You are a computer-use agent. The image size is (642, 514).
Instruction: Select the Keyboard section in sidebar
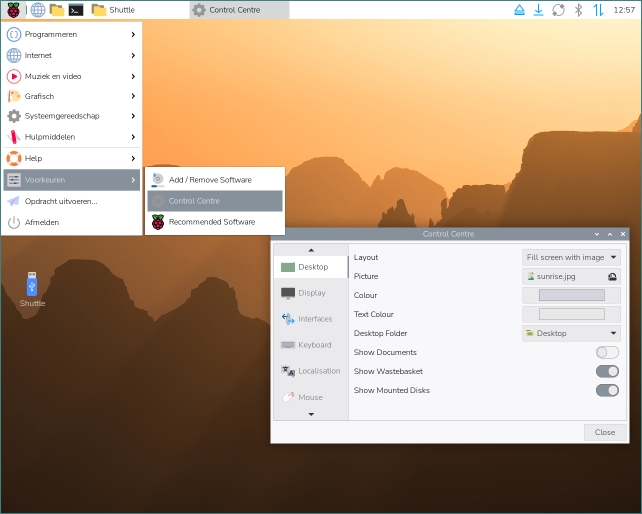(311, 345)
